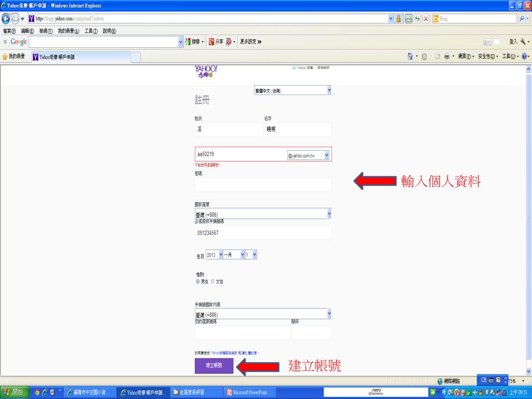The image size is (532, 399).
Task: Click the browser Back button
Action: 6,19
